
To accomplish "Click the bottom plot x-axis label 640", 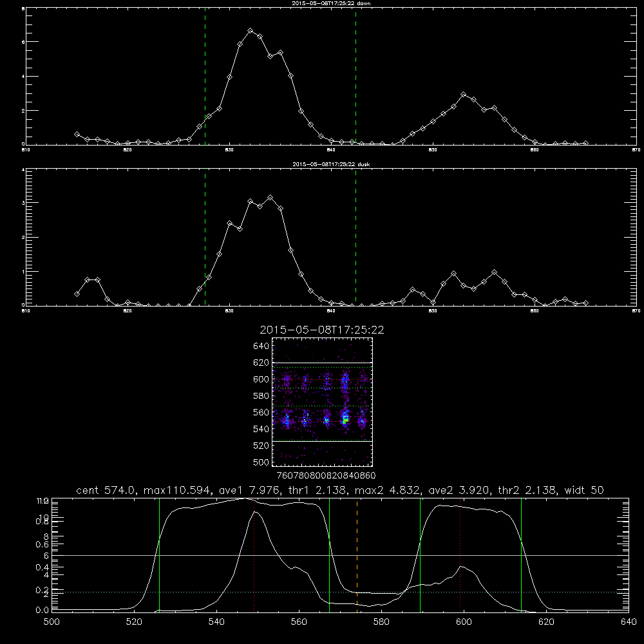I will 629,622.
